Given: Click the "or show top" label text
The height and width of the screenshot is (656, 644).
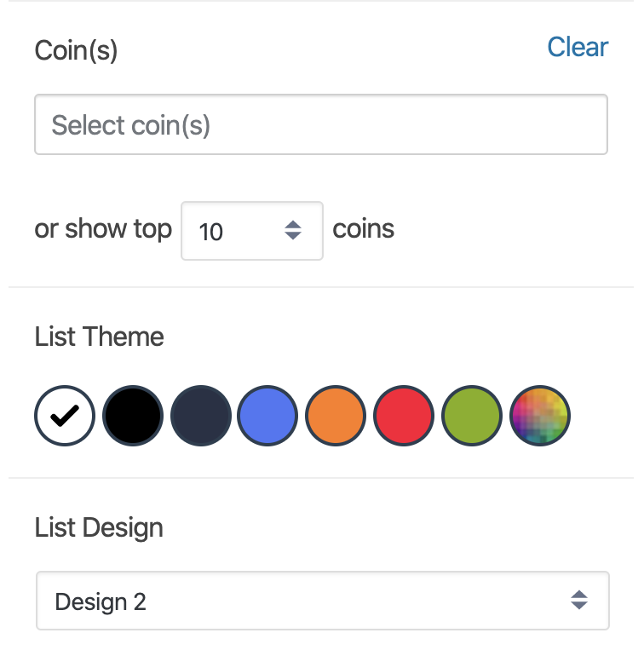Looking at the screenshot, I should (x=103, y=229).
